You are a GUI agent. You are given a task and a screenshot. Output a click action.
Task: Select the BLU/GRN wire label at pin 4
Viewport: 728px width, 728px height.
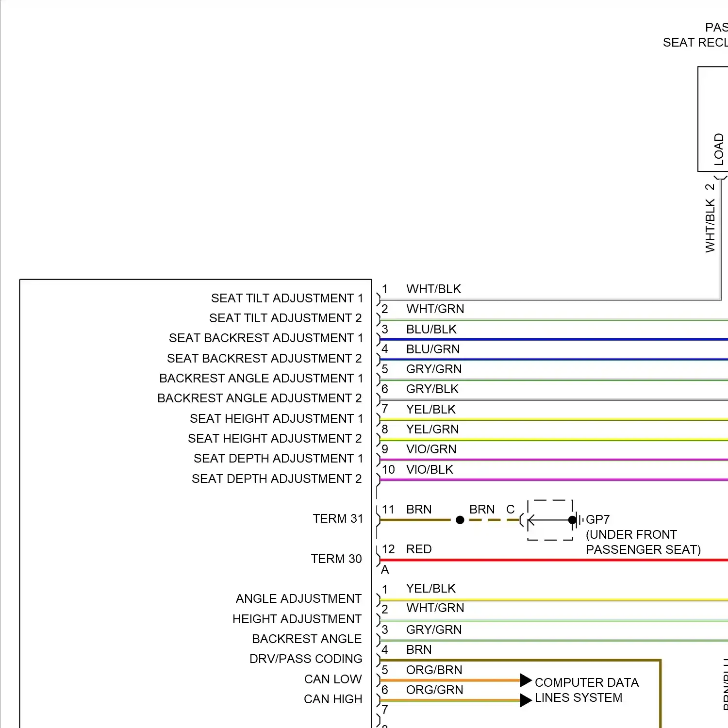pos(433,349)
